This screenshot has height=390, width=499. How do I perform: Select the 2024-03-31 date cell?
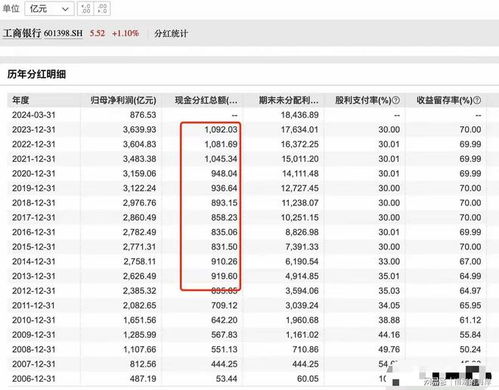coord(34,115)
